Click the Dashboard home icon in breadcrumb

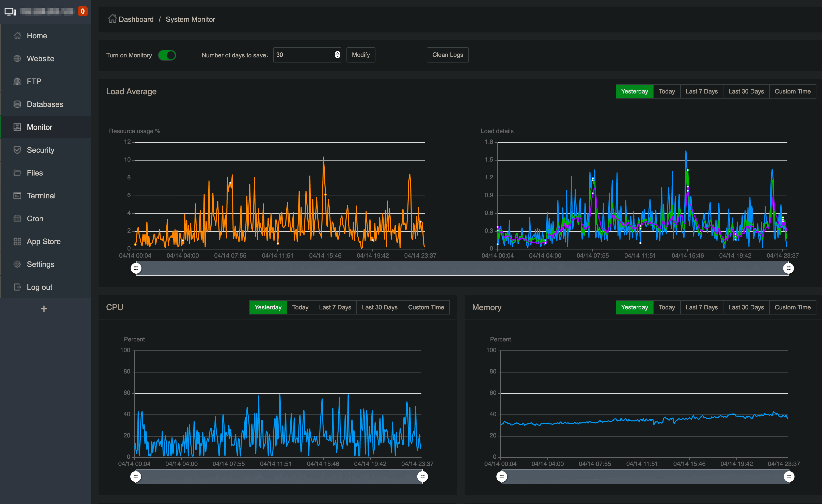point(112,19)
